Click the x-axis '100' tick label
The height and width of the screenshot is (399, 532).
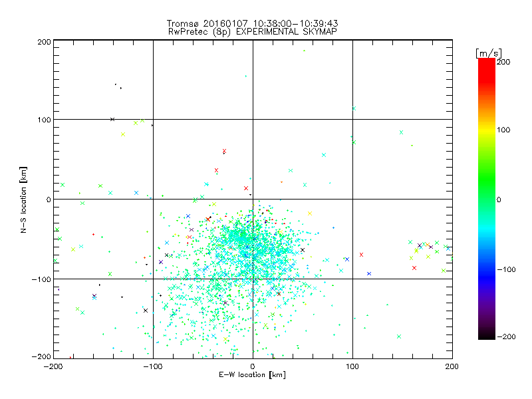pyautogui.click(x=352, y=366)
